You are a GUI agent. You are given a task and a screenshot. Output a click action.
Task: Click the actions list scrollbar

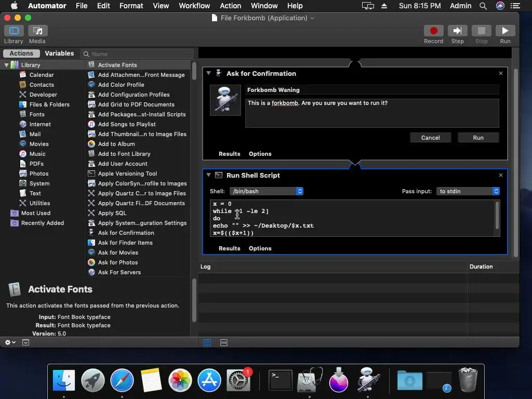(x=194, y=71)
